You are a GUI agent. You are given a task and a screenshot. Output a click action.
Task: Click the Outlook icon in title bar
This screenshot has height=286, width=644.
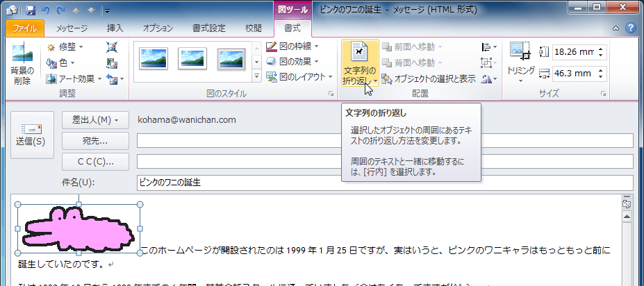(12, 10)
